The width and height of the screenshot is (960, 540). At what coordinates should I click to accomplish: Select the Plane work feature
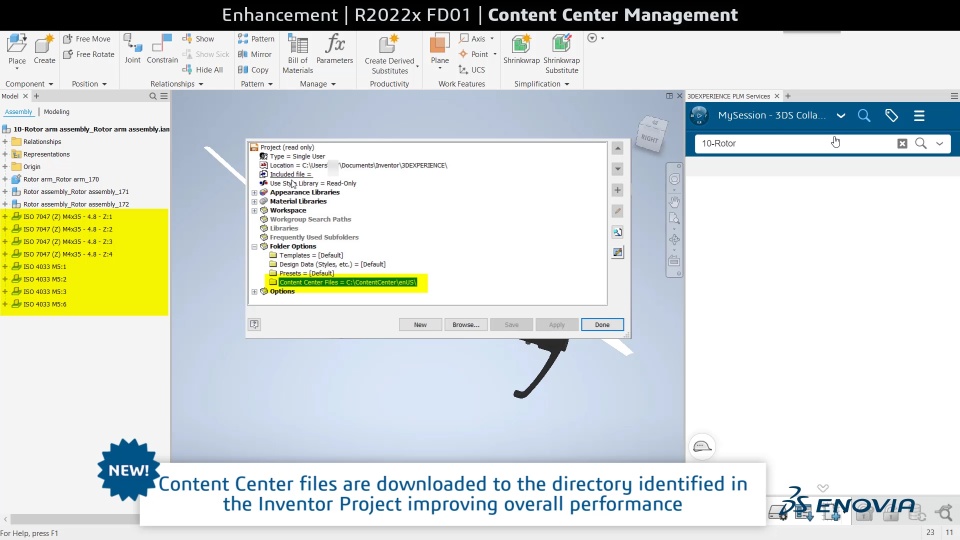[x=440, y=51]
